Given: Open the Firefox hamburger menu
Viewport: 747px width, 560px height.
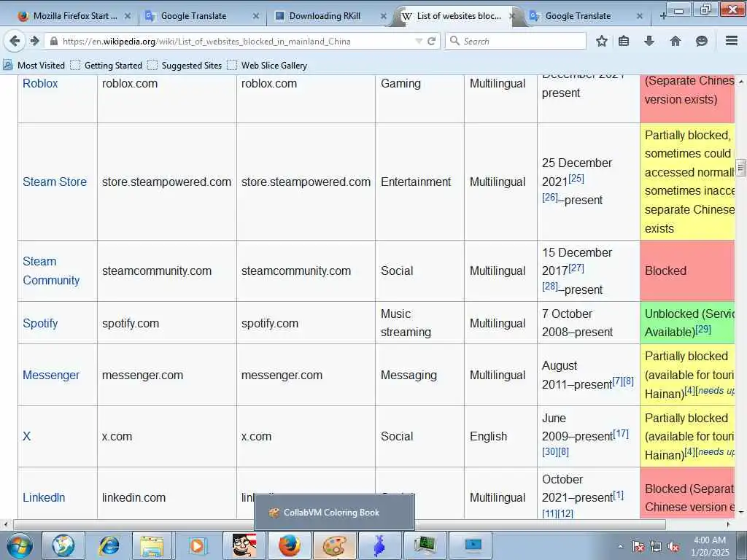Looking at the screenshot, I should point(732,41).
